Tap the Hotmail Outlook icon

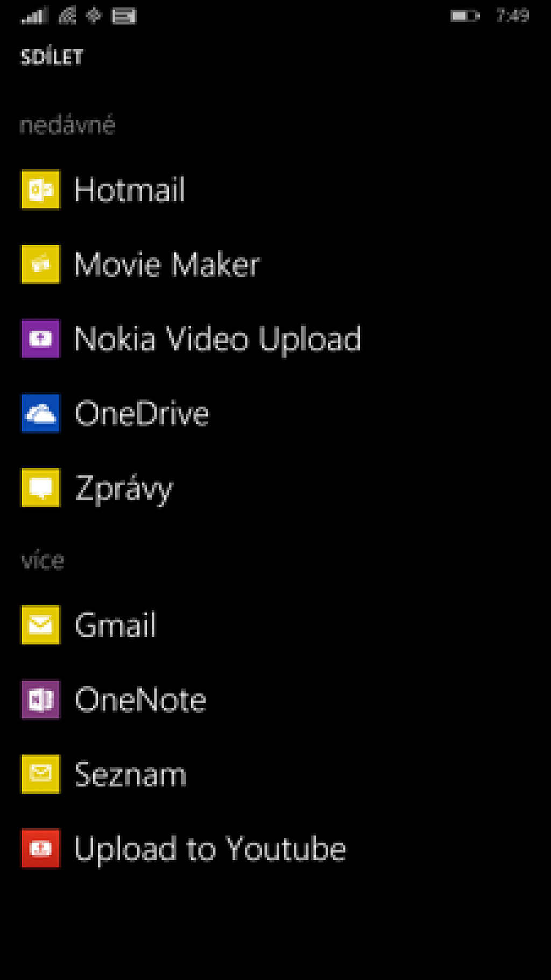(40, 190)
